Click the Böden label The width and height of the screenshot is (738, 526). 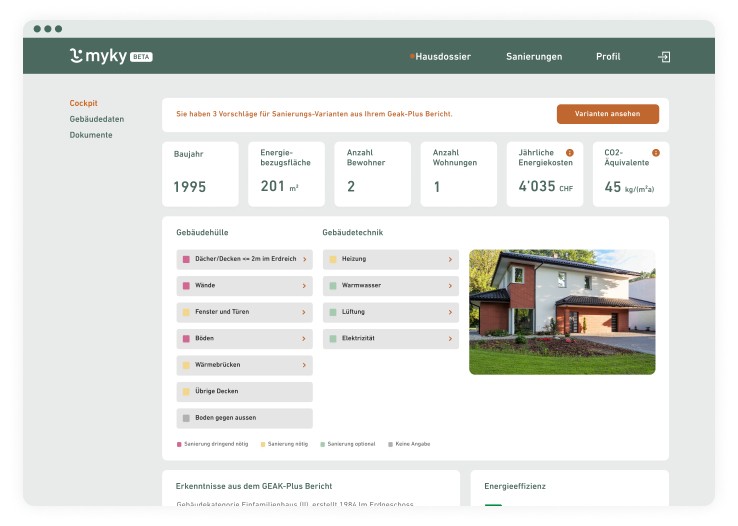click(204, 338)
